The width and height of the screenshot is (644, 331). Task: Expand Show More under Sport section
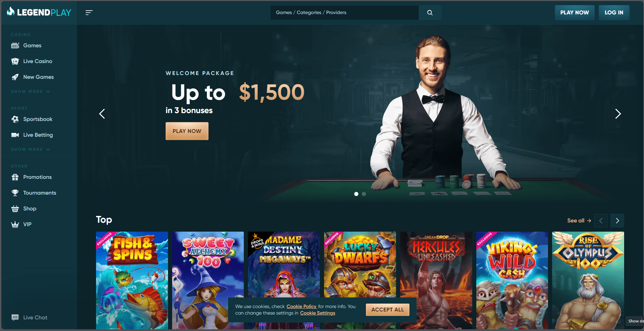(31, 149)
